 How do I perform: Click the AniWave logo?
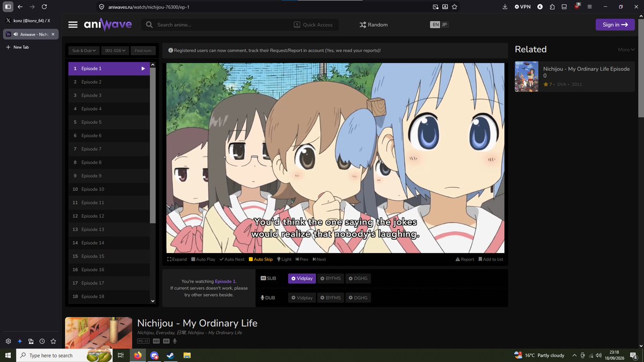(x=107, y=25)
